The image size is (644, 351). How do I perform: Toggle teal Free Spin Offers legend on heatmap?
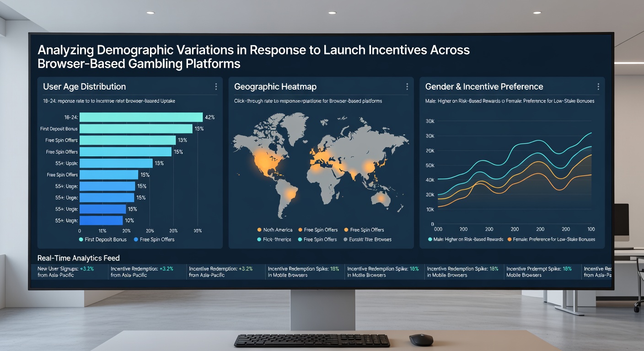pos(317,239)
